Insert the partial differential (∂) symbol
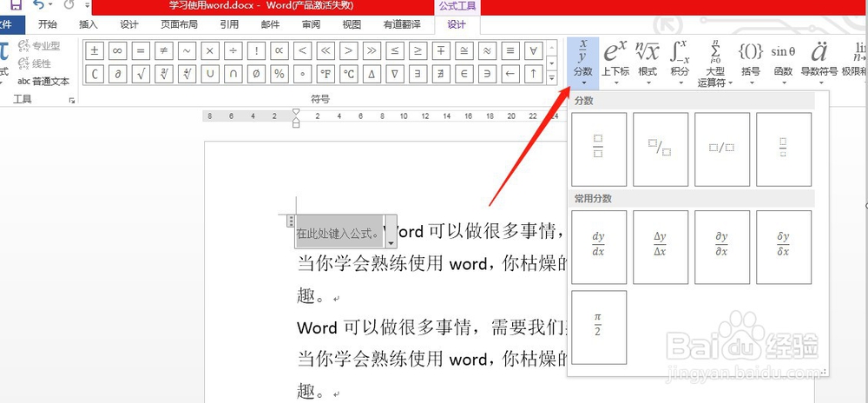This screenshot has width=868, height=403. pyautogui.click(x=117, y=74)
